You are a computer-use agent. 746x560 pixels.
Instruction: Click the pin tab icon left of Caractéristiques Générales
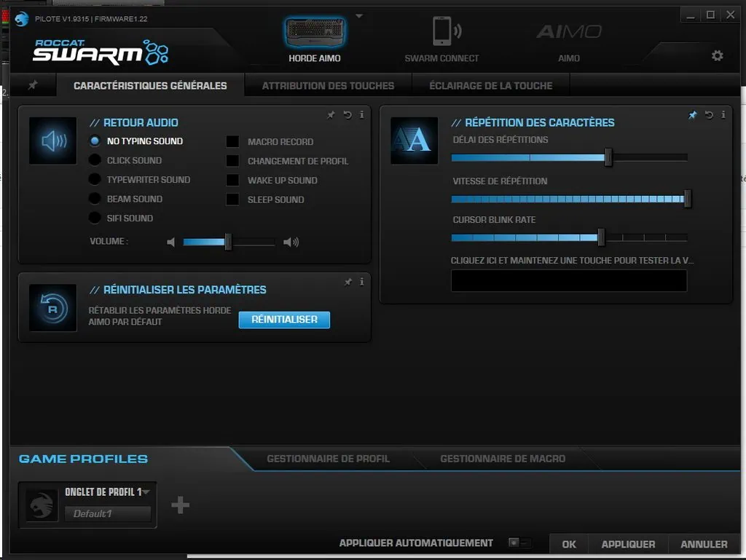(x=33, y=85)
